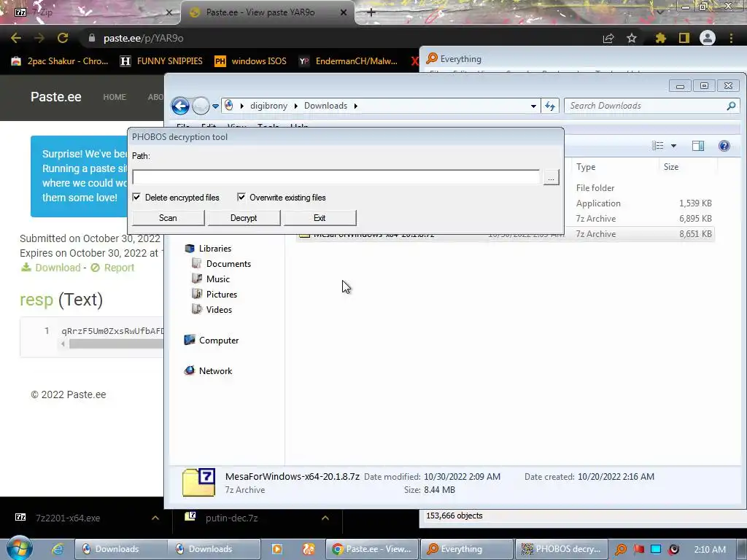This screenshot has height=560, width=747.
Task: Select Videos library in navigation pane
Action: pyautogui.click(x=219, y=309)
